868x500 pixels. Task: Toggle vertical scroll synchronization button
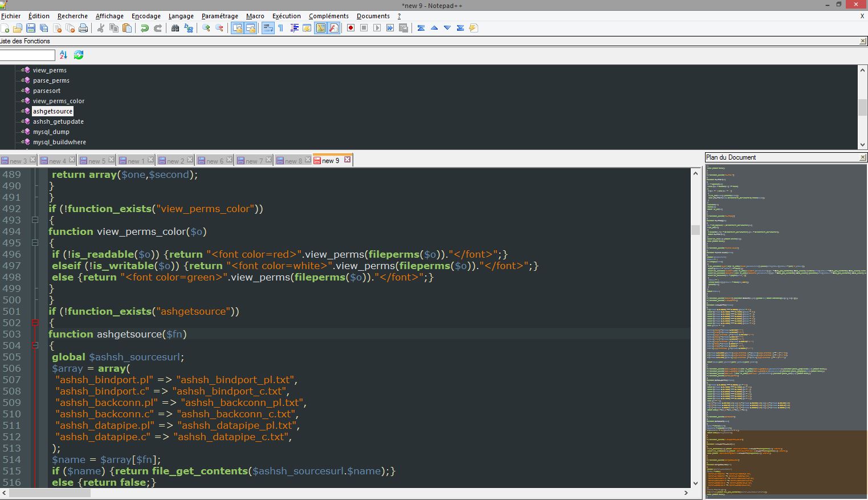click(237, 28)
